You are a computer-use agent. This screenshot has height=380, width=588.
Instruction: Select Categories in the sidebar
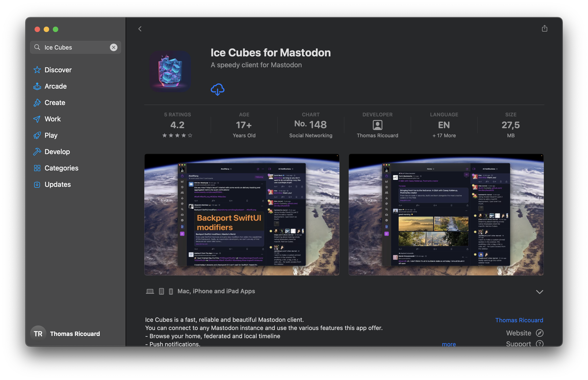pos(61,168)
